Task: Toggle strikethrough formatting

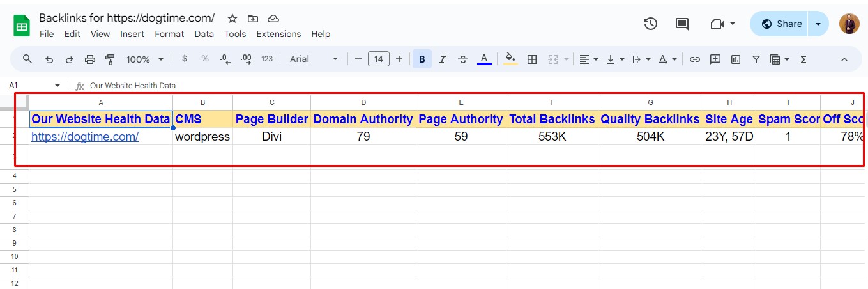Action: (463, 59)
